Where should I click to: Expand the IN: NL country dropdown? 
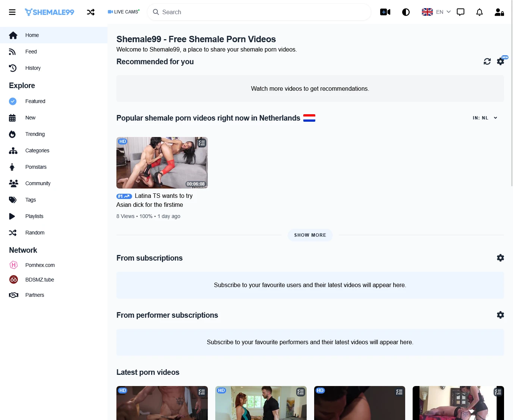tap(485, 118)
